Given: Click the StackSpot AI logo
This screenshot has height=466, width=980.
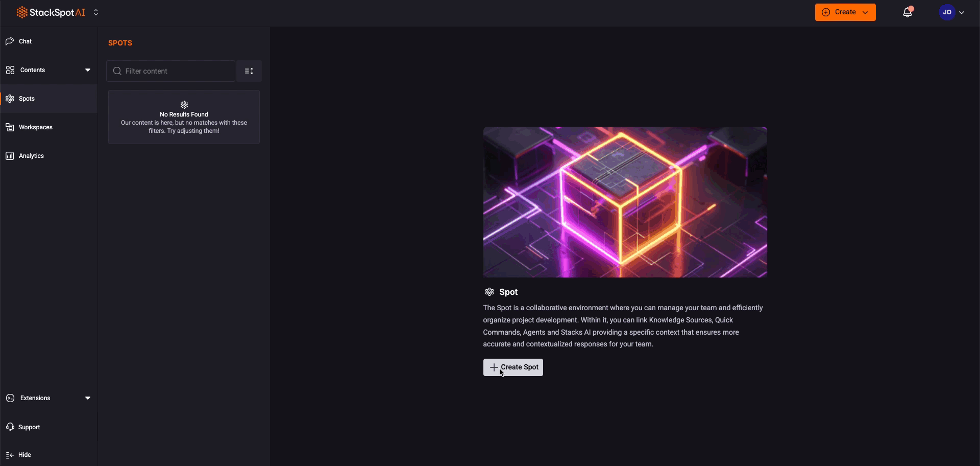Looking at the screenshot, I should point(51,12).
